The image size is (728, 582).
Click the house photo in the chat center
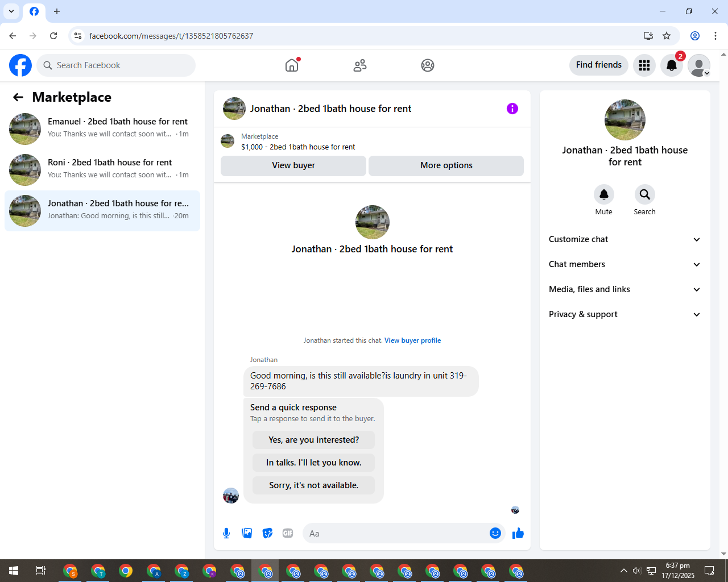(x=373, y=222)
